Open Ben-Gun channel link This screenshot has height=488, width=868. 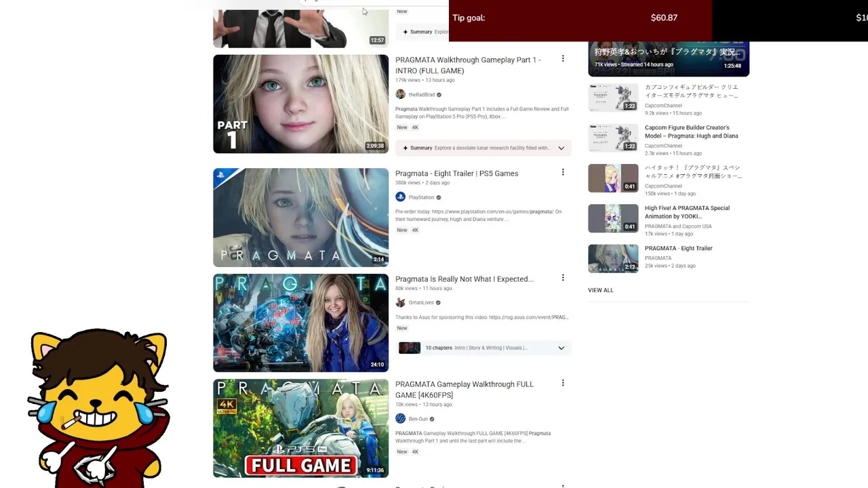tap(418, 419)
